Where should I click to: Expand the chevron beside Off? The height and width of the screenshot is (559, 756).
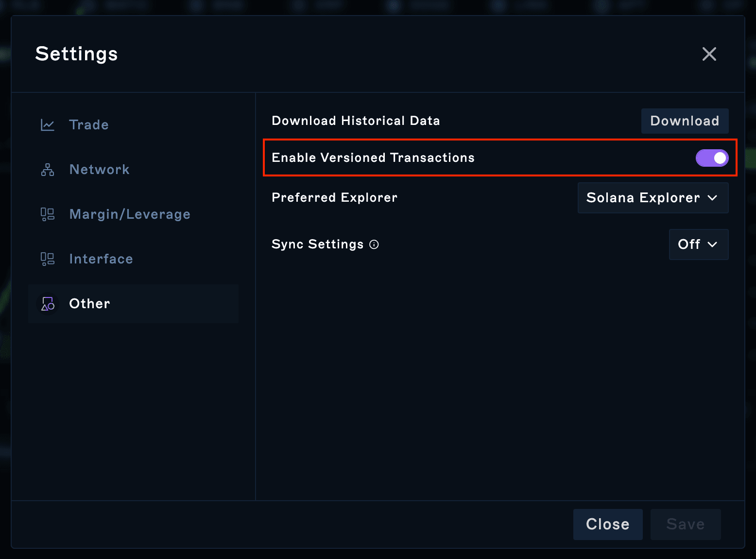coord(713,245)
